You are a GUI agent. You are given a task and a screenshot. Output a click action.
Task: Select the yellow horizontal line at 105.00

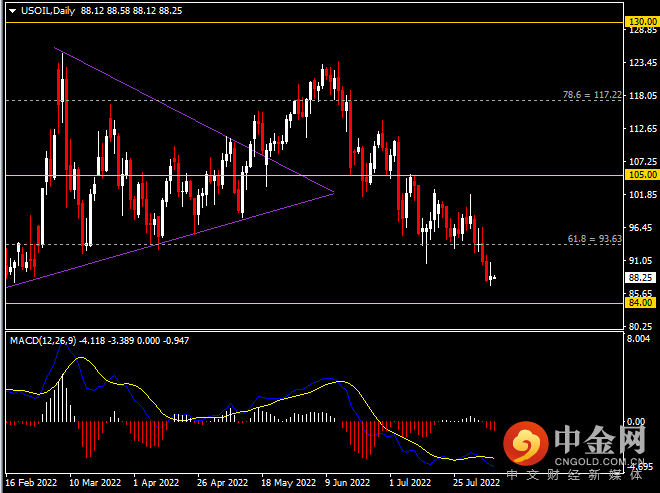point(314,175)
